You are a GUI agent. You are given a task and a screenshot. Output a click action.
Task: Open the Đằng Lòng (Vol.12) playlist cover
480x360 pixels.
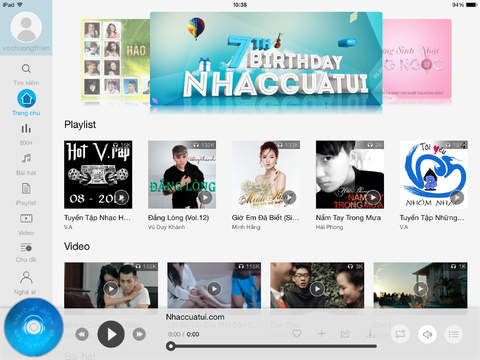pos(182,175)
